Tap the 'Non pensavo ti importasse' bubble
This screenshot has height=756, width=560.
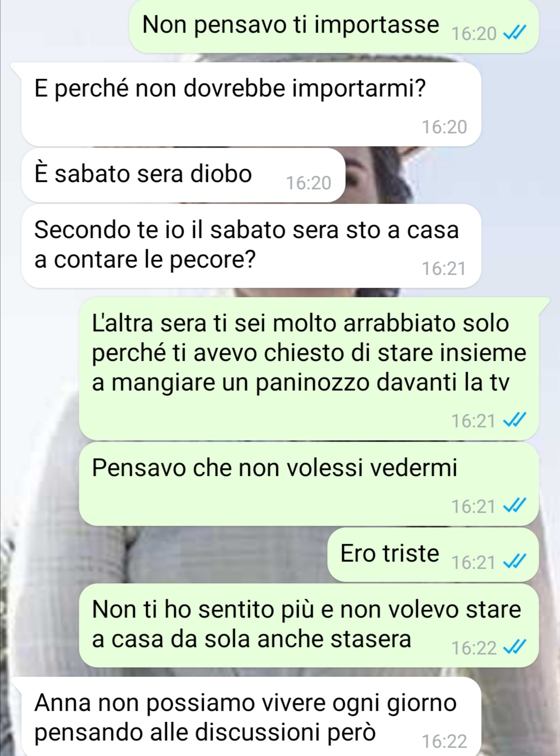(x=333, y=26)
